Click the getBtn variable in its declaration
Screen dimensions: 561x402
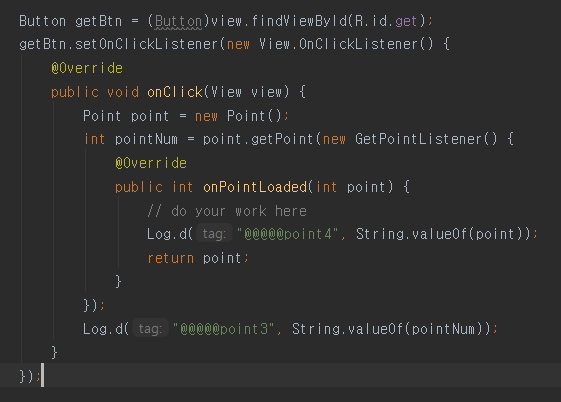coord(98,21)
